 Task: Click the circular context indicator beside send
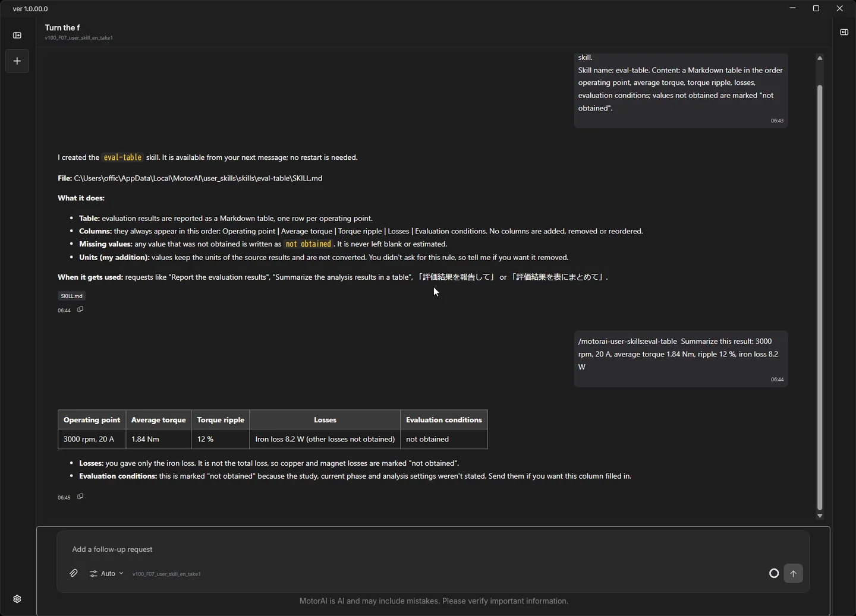pos(774,573)
